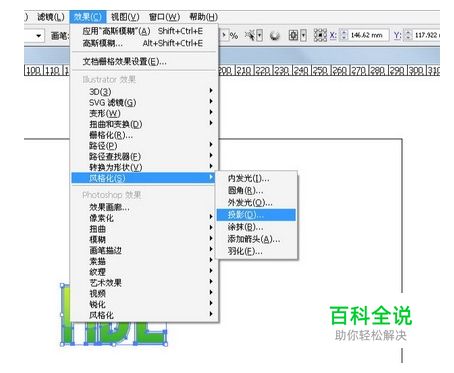Image resolution: width=454 pixels, height=373 pixels.
Task: Expand the 扭曲和变换(D) submenu
Action: point(144,124)
